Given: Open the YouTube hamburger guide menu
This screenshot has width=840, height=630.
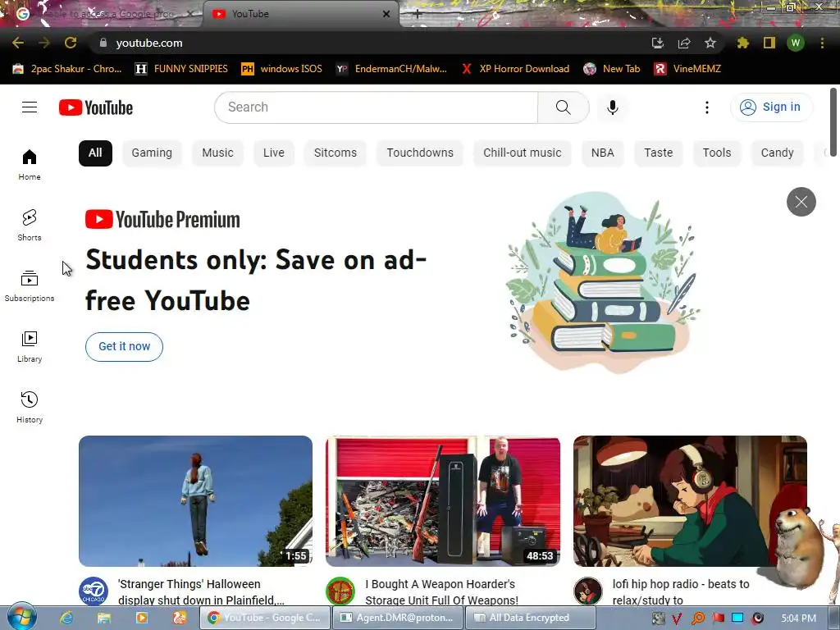Looking at the screenshot, I should tap(30, 107).
